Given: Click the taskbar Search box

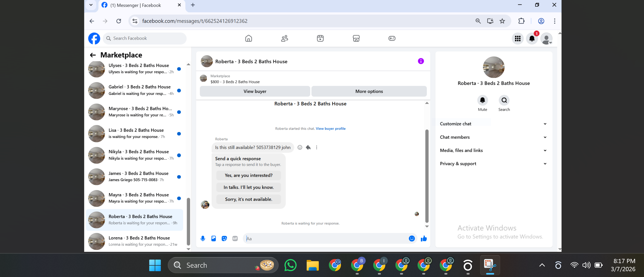Looking at the screenshot, I should click(x=223, y=265).
